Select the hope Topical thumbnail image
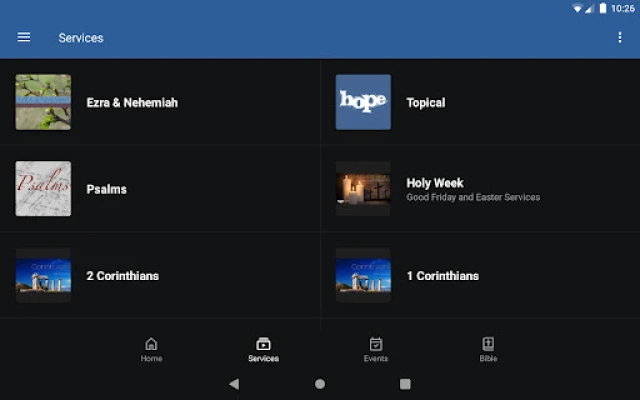 [x=363, y=102]
